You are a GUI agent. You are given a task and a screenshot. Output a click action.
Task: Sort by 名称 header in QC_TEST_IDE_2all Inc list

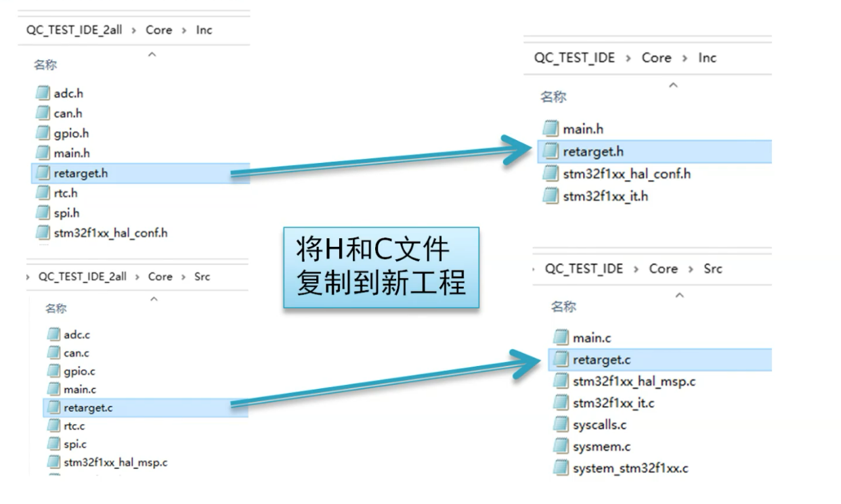click(45, 65)
